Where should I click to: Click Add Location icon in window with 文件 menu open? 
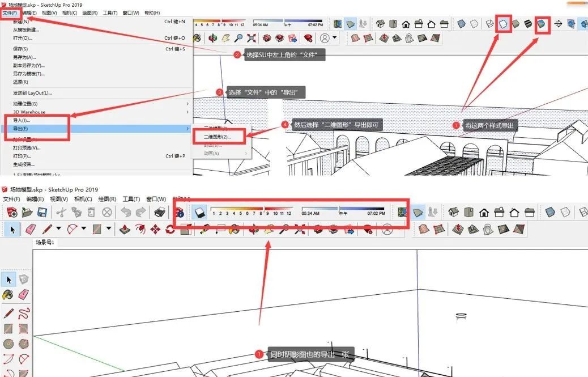pos(338,24)
